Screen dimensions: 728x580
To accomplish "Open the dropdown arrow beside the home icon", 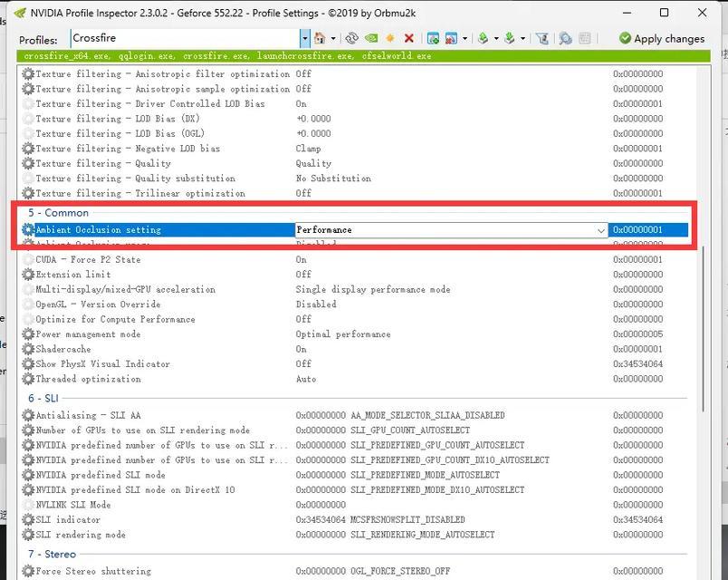I will (333, 38).
